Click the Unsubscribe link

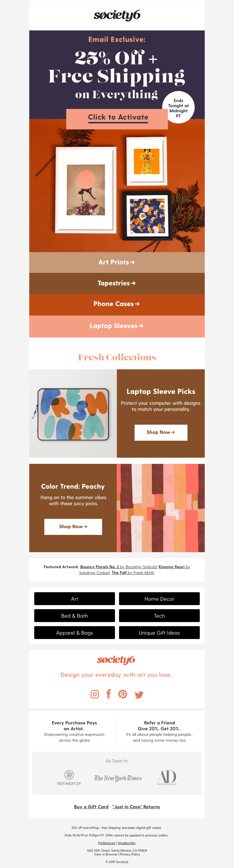tap(126, 843)
